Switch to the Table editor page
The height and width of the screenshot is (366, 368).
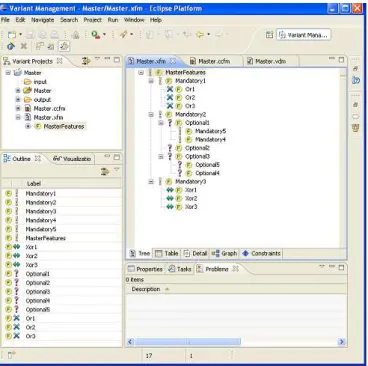click(167, 254)
